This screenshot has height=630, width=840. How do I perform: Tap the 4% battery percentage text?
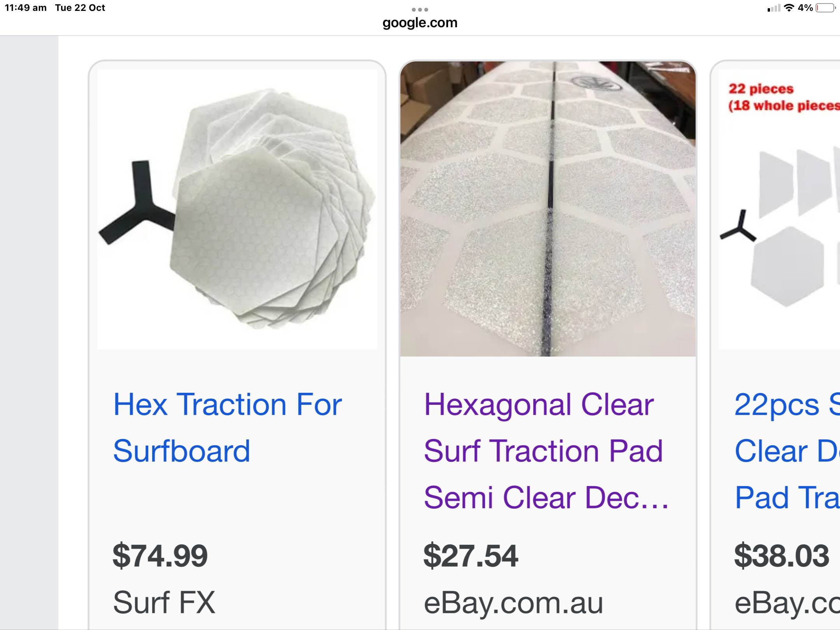805,8
